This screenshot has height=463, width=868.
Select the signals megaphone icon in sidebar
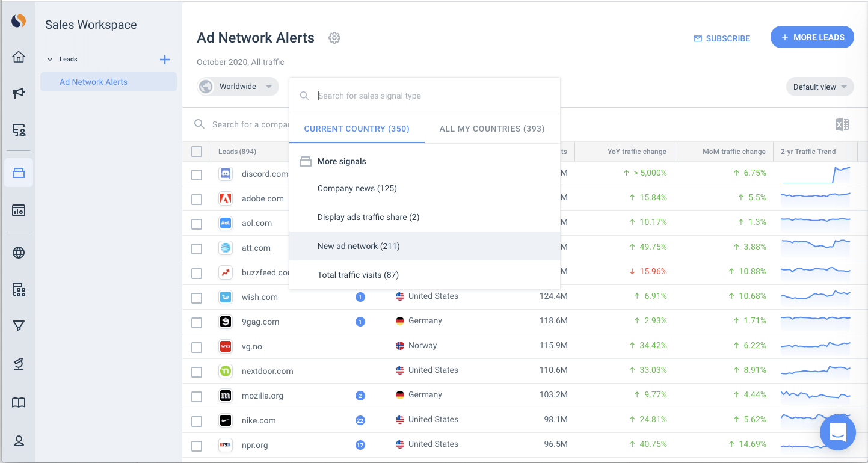[18, 93]
